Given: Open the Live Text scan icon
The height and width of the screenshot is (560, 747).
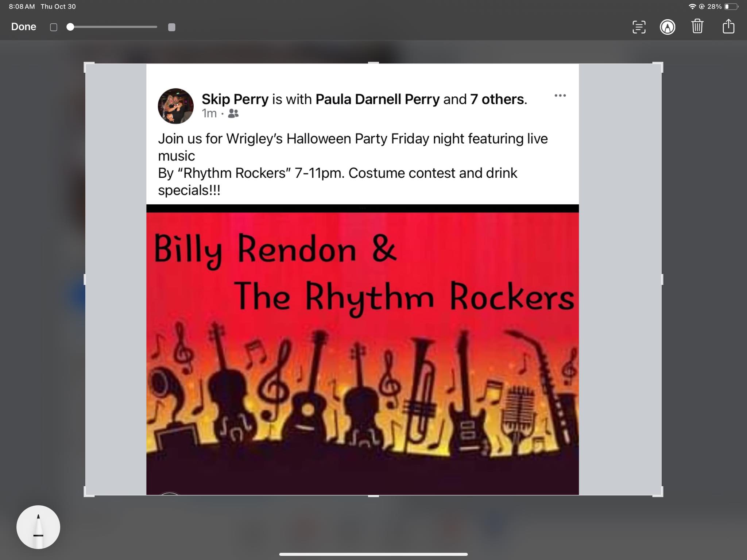Looking at the screenshot, I should 639,27.
